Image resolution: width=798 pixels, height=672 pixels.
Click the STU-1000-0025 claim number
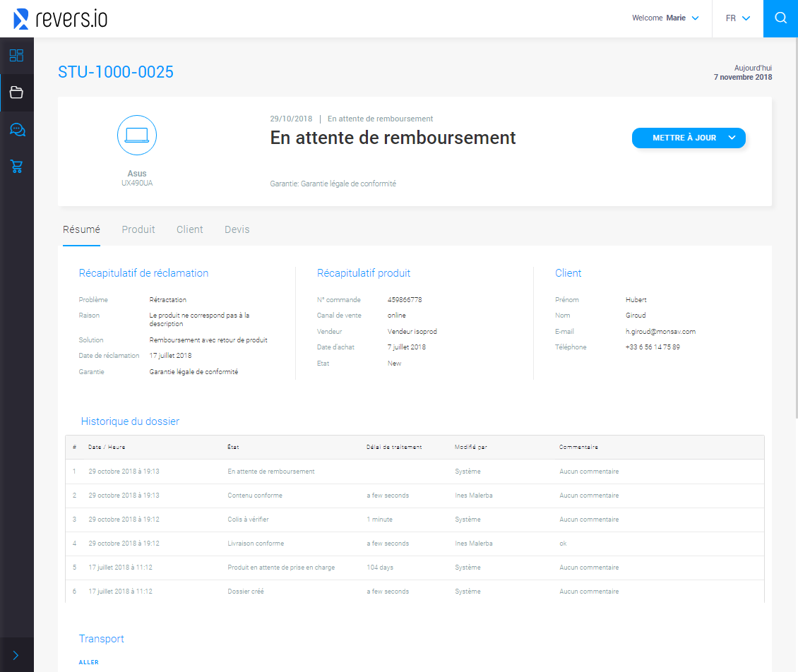point(115,71)
